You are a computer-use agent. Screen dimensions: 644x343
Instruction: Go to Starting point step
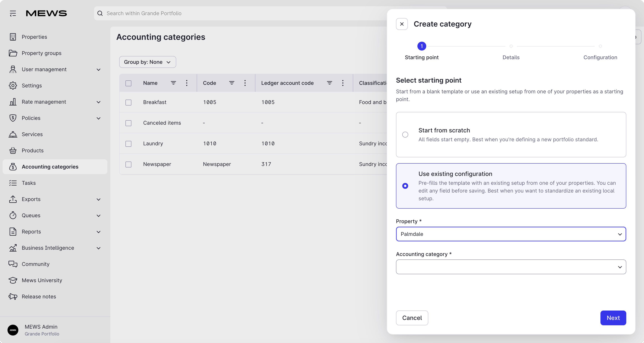click(422, 51)
